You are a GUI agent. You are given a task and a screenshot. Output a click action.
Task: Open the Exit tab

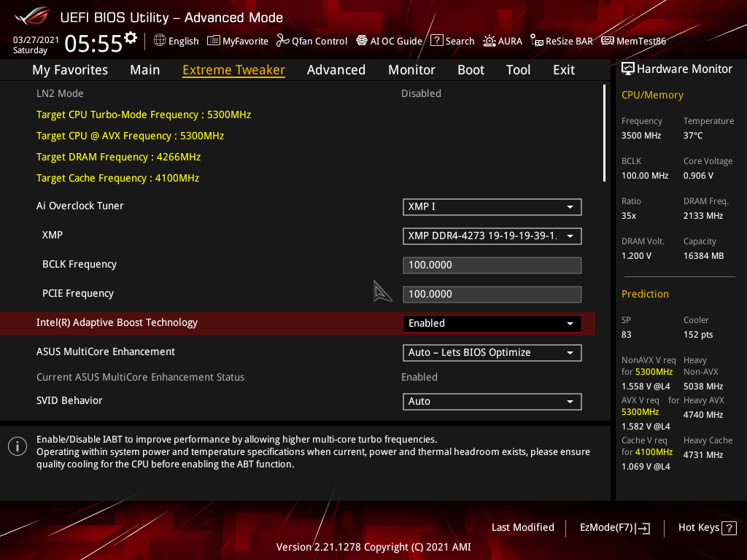click(564, 70)
